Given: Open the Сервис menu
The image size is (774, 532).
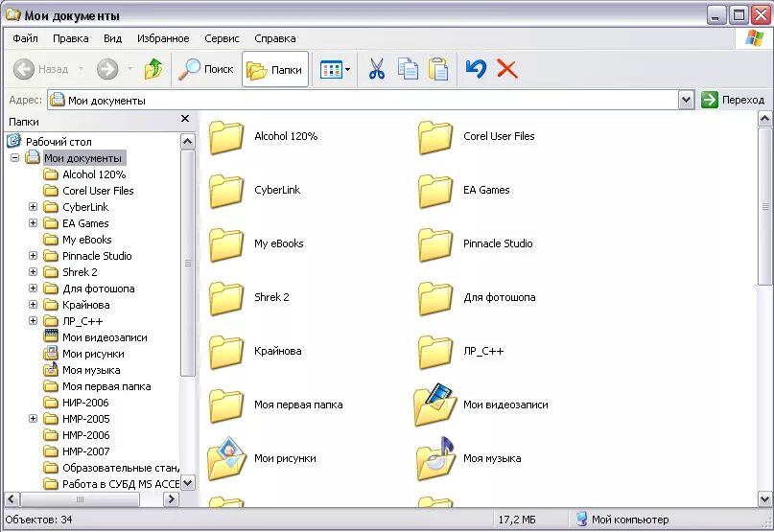Looking at the screenshot, I should [x=222, y=38].
